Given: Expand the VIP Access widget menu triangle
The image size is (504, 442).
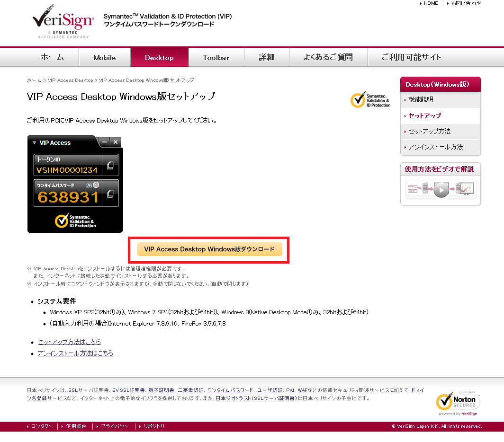Looking at the screenshot, I should [35, 142].
